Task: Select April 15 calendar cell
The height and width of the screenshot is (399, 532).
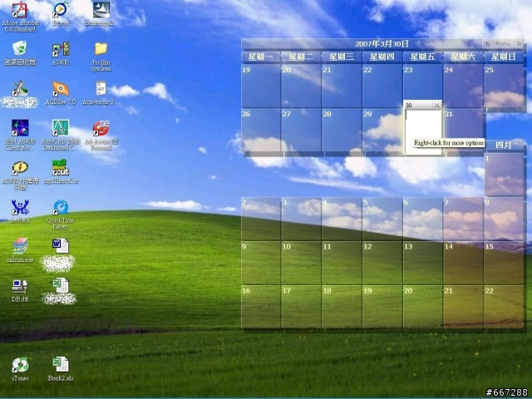Action: coord(504,263)
